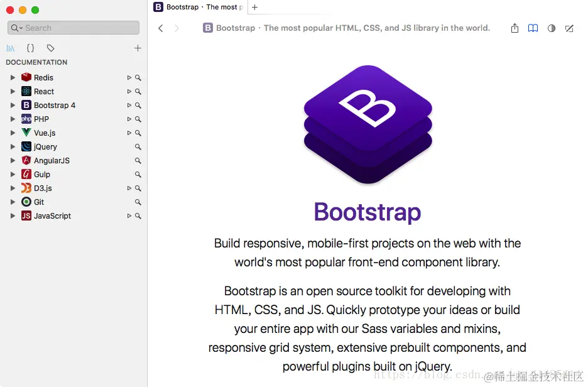Click the JavaScript docset icon
This screenshot has height=387, width=588.
26,215
